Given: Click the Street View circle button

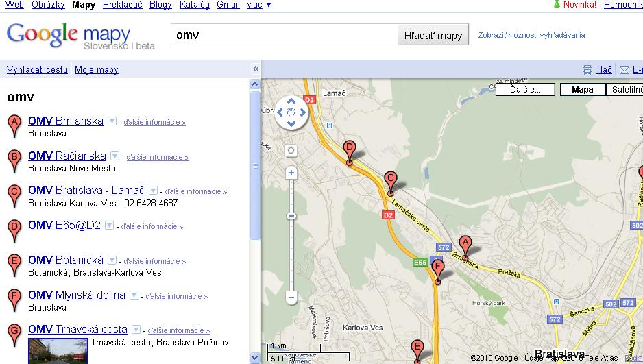Looking at the screenshot, I should (x=291, y=150).
